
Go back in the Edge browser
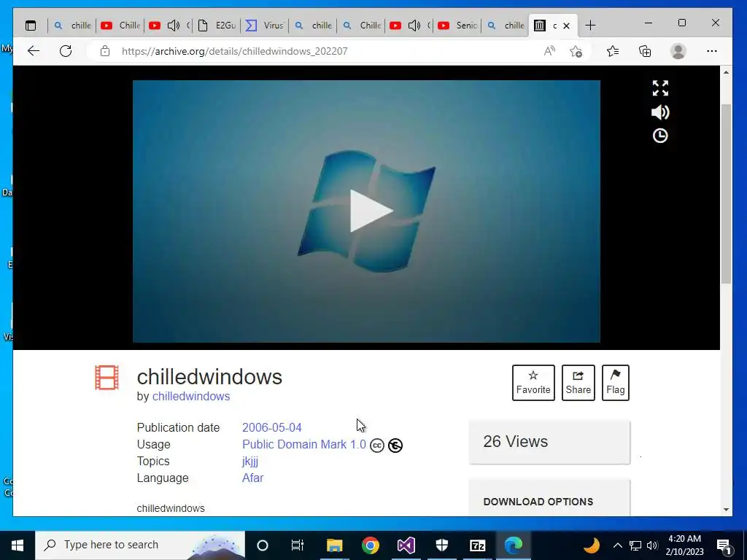tap(34, 51)
